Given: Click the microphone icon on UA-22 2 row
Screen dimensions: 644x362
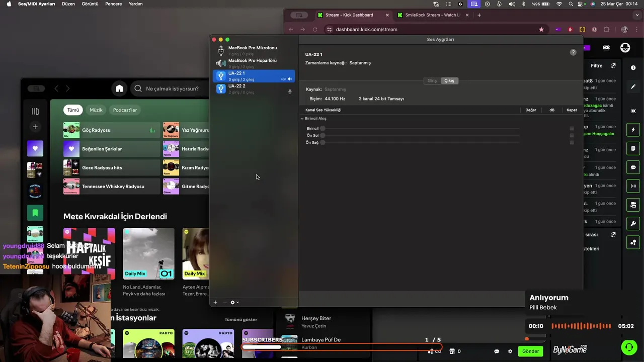Looking at the screenshot, I should pos(290,92).
